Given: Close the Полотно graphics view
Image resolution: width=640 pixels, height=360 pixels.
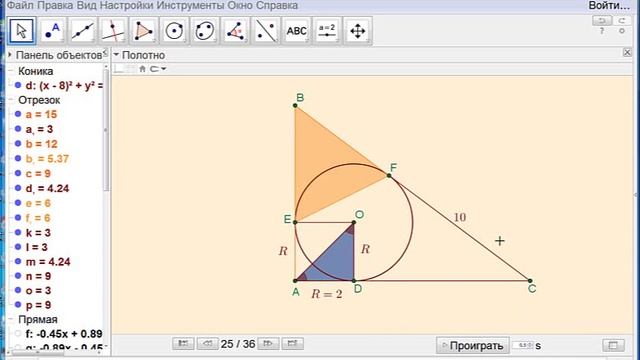Looking at the screenshot, I should pyautogui.click(x=627, y=52).
